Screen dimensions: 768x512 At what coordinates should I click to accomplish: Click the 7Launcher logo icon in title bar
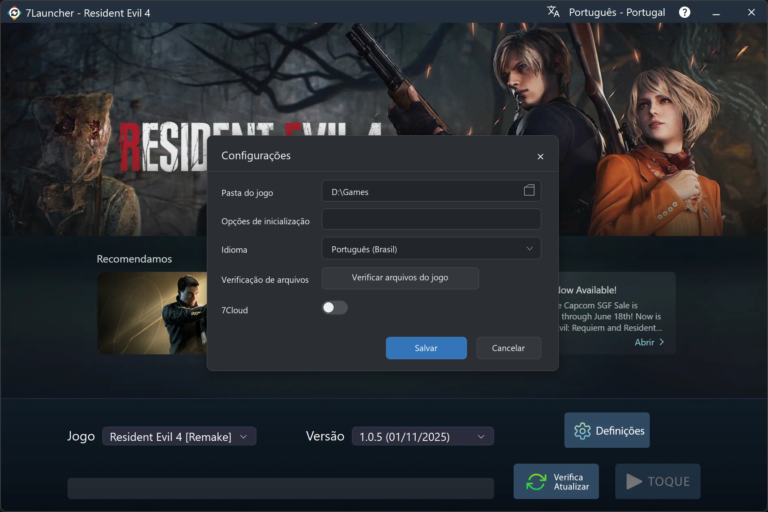coord(14,13)
